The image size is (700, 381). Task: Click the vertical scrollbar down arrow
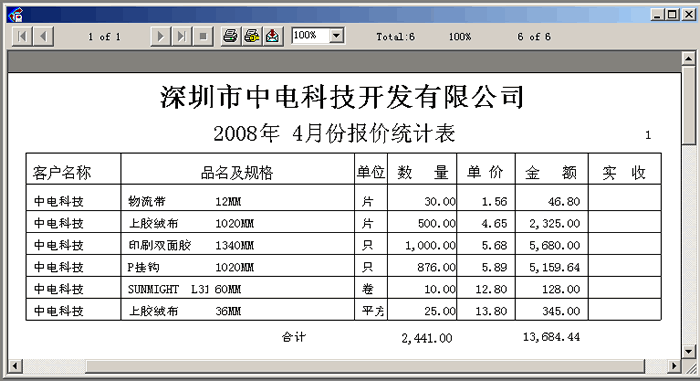688,351
